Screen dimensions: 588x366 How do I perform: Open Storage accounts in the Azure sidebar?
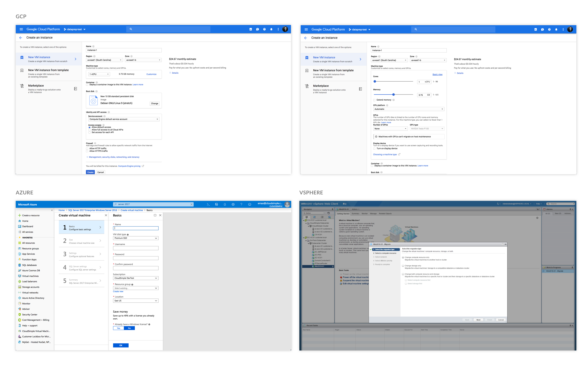click(x=29, y=287)
